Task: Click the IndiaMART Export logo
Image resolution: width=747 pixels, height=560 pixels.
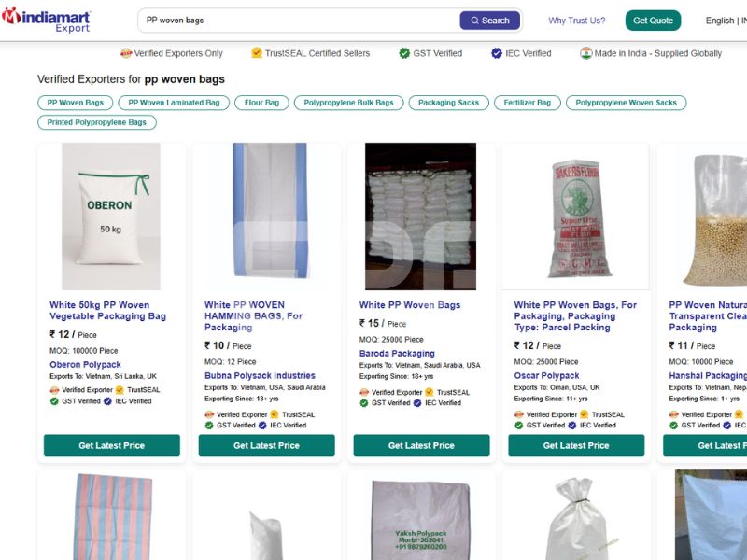Action: (x=45, y=20)
